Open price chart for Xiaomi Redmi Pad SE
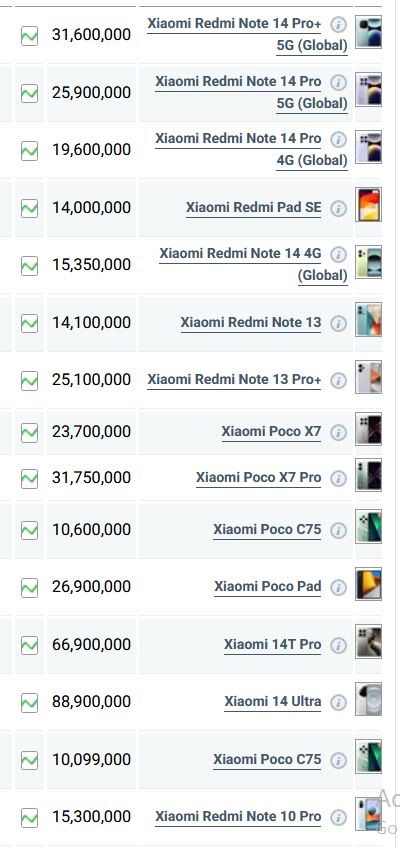Viewport: 400px width, 848px height. point(29,208)
